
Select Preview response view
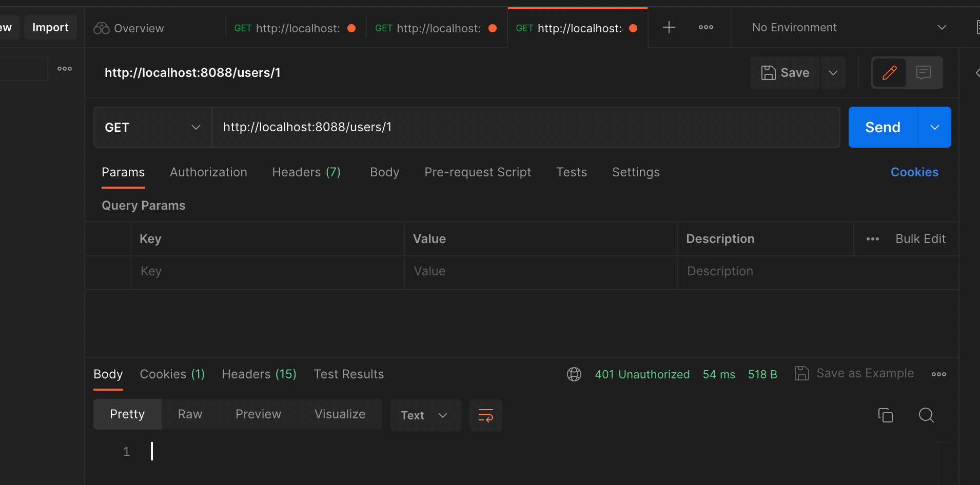point(258,414)
